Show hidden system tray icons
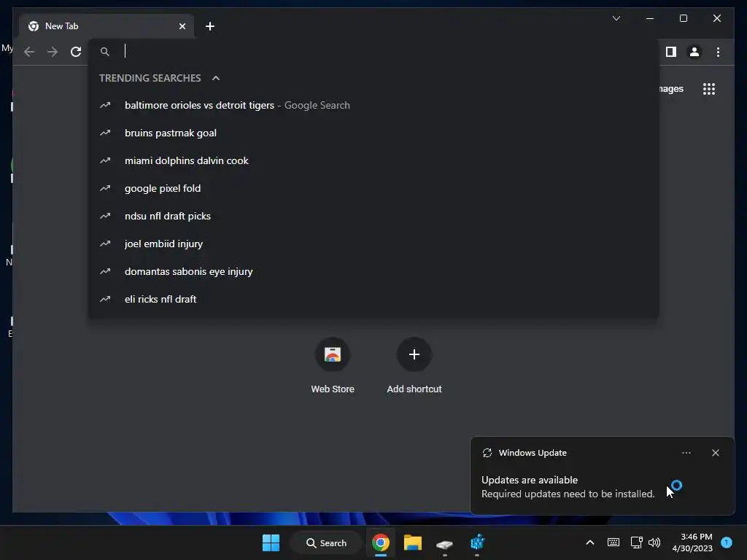The width and height of the screenshot is (747, 560). (x=589, y=542)
